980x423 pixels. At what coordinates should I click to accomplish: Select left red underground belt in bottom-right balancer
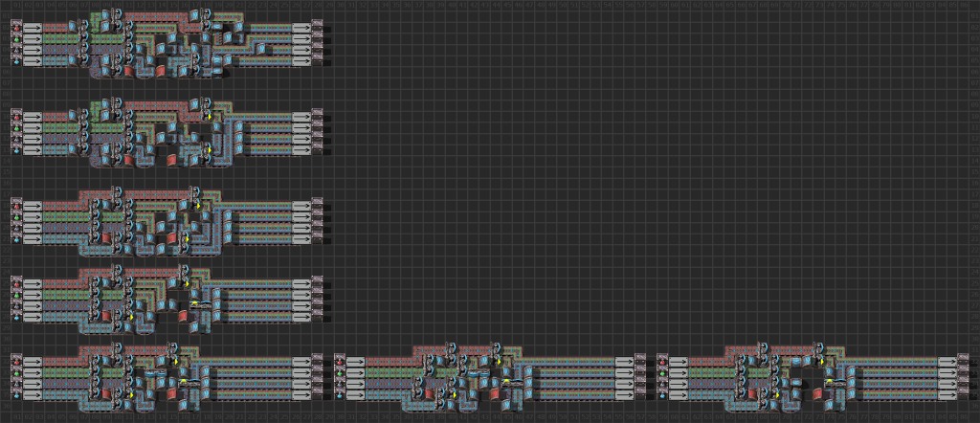tap(752, 395)
